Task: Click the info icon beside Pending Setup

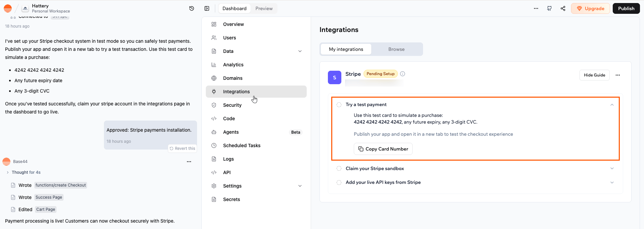Action: [x=403, y=74]
